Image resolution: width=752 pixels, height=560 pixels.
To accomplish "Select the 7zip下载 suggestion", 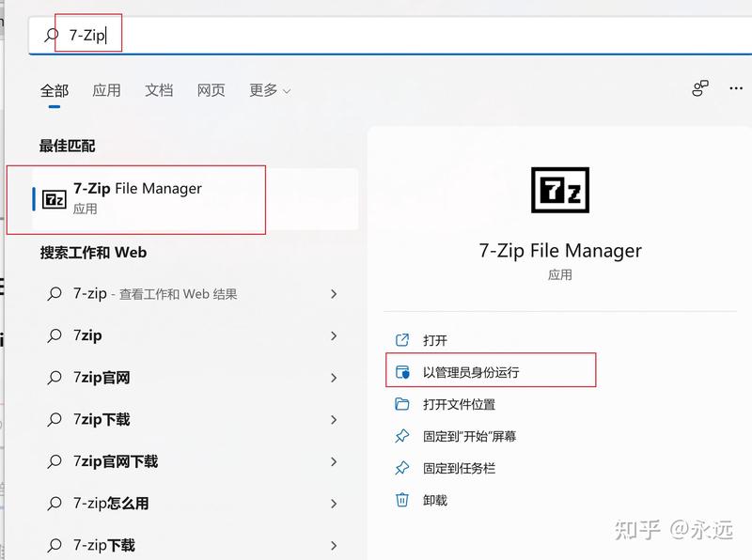I will [192, 419].
